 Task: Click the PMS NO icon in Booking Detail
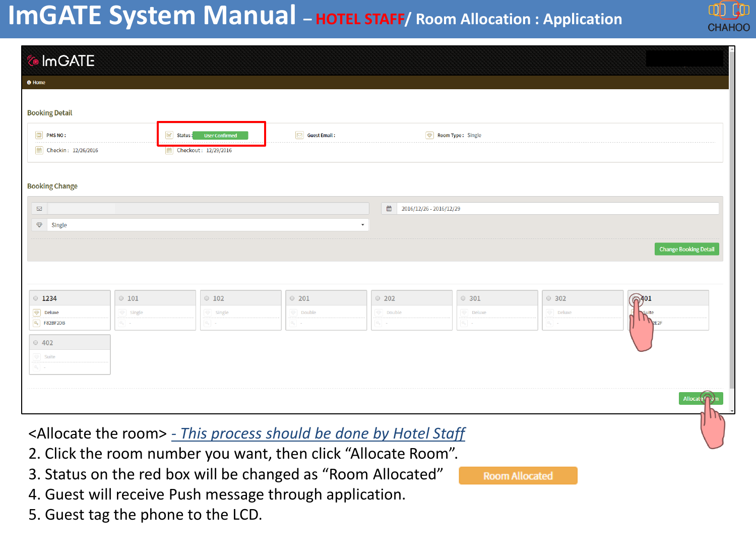point(39,135)
